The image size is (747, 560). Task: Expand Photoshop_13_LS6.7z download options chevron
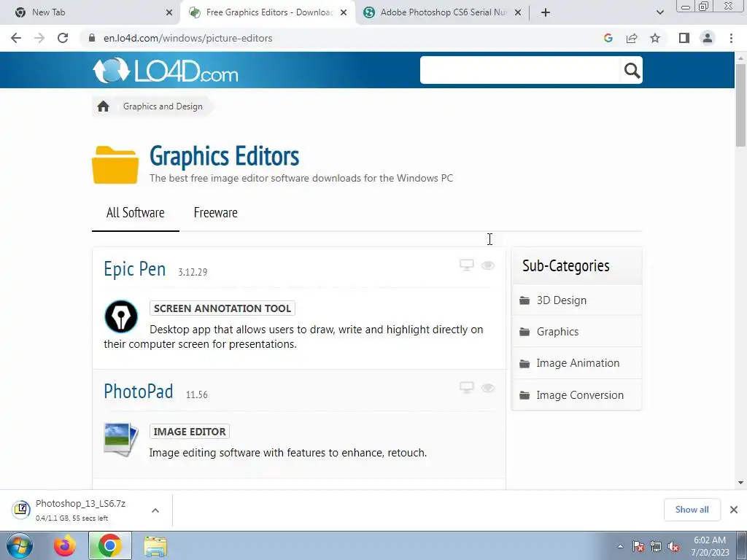click(155, 510)
